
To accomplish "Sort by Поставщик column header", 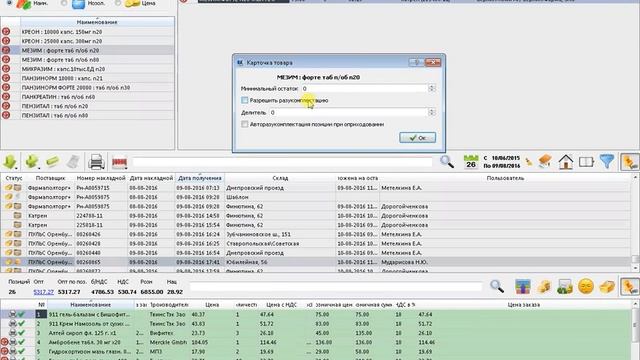I will click(50, 178).
